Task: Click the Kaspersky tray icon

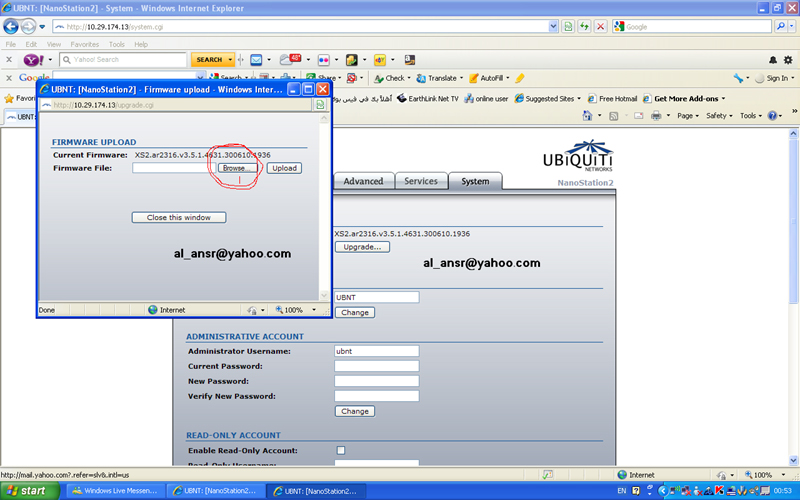Action: [719, 491]
